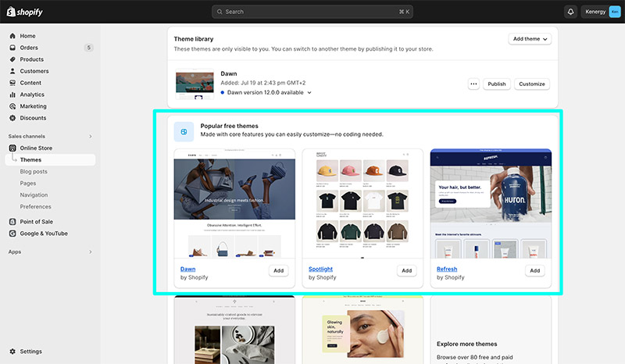Click the Point of Sale icon
Viewport: 625px width, 364px height.
coord(12,222)
